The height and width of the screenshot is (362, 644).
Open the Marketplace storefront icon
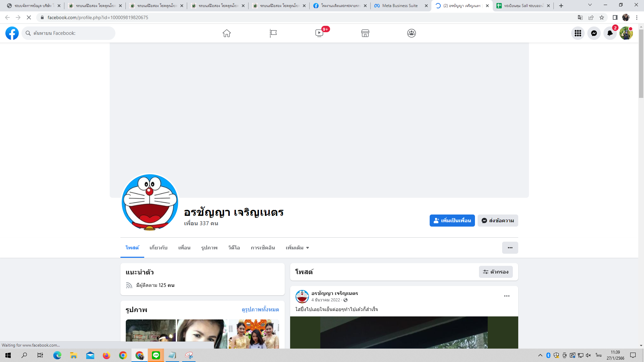click(365, 33)
